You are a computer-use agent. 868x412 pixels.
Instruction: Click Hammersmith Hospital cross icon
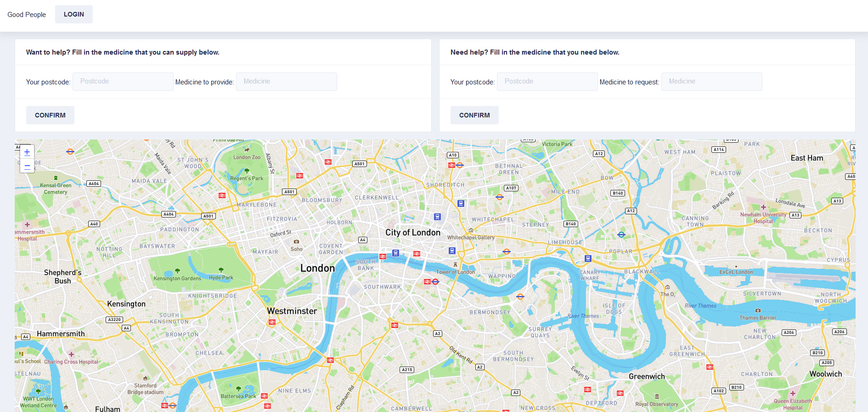(27, 224)
